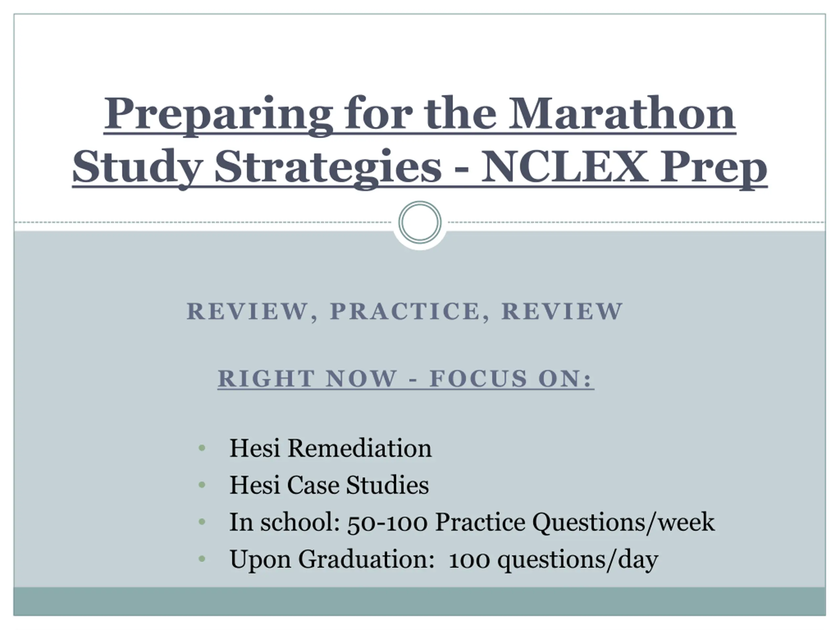Image resolution: width=840 pixels, height=630 pixels.
Task: Select the 'Review, Practice, Review' subtitle
Action: pos(405,311)
